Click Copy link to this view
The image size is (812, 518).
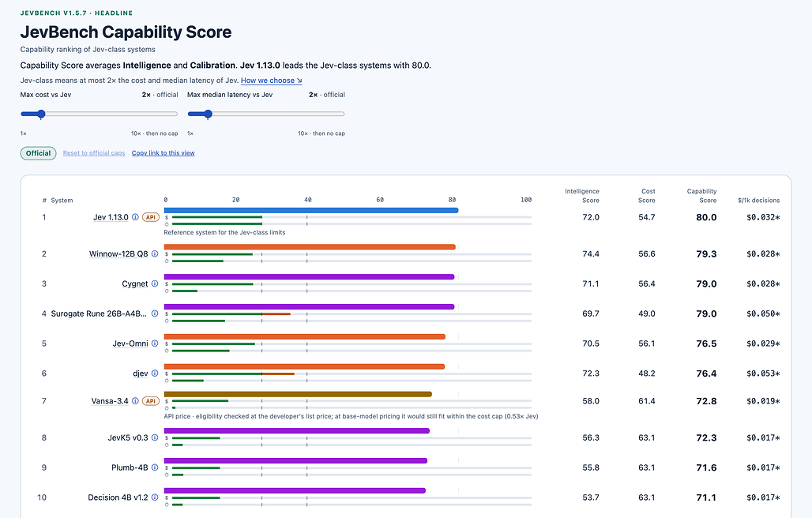[x=164, y=153]
